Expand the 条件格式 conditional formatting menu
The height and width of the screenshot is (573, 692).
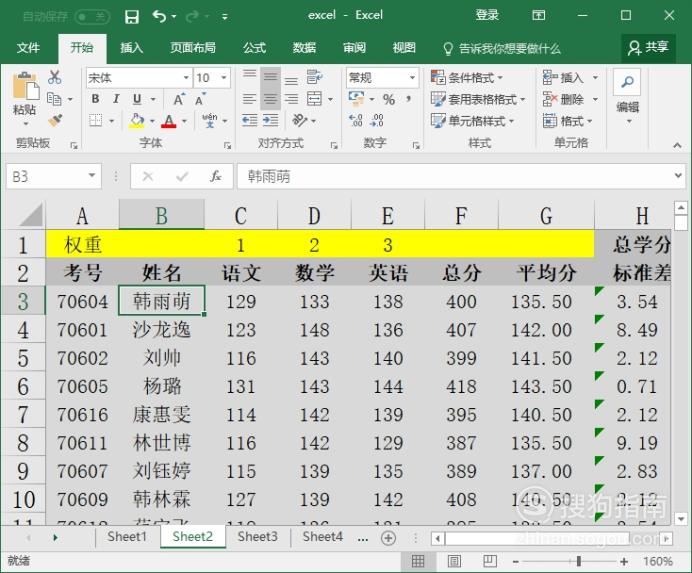(x=467, y=78)
